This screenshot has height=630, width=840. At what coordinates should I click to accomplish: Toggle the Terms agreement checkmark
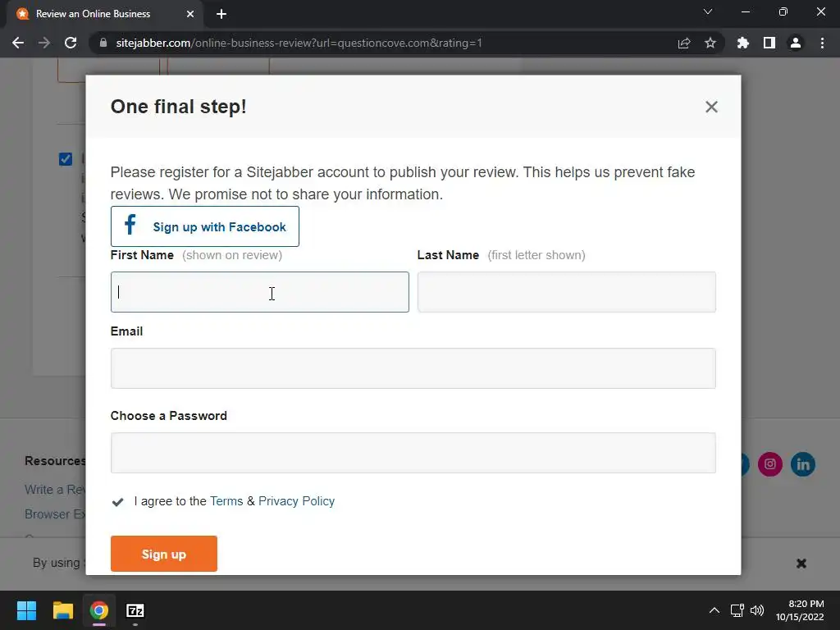click(118, 501)
